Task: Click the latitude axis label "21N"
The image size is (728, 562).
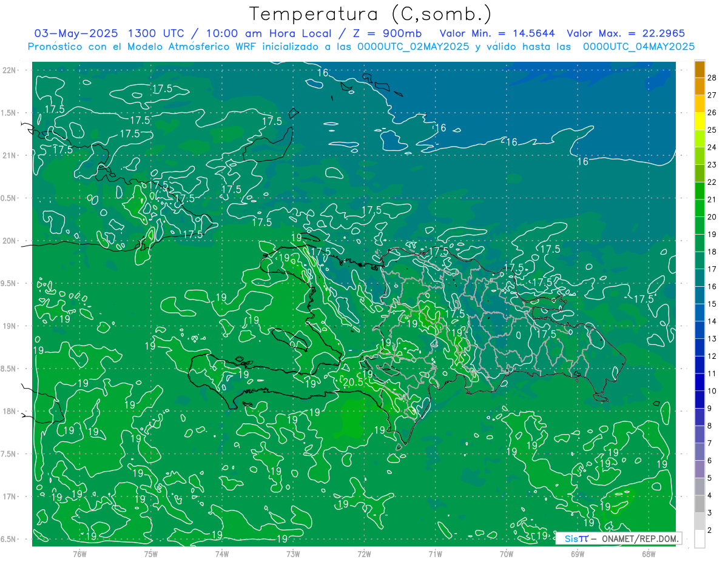Action: [x=9, y=156]
